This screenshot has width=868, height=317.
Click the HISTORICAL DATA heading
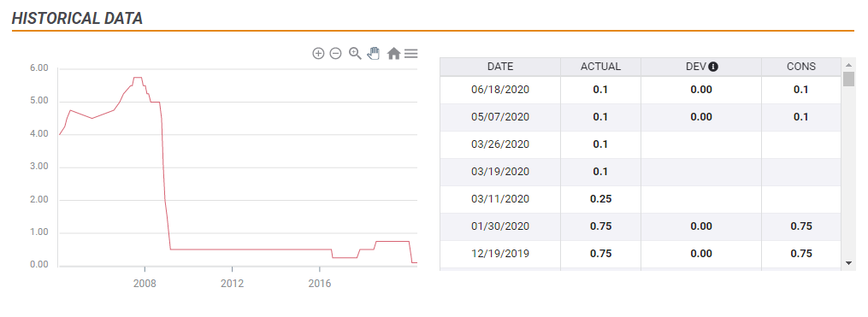(78, 18)
